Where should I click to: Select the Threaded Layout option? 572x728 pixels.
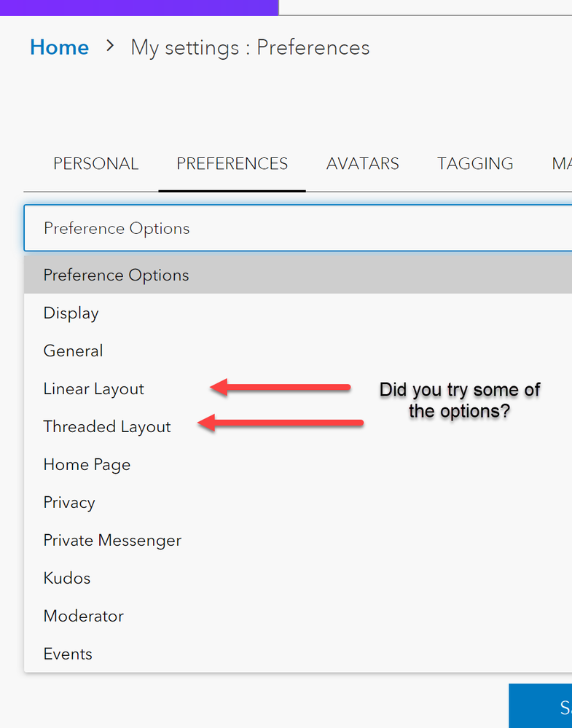point(107,427)
